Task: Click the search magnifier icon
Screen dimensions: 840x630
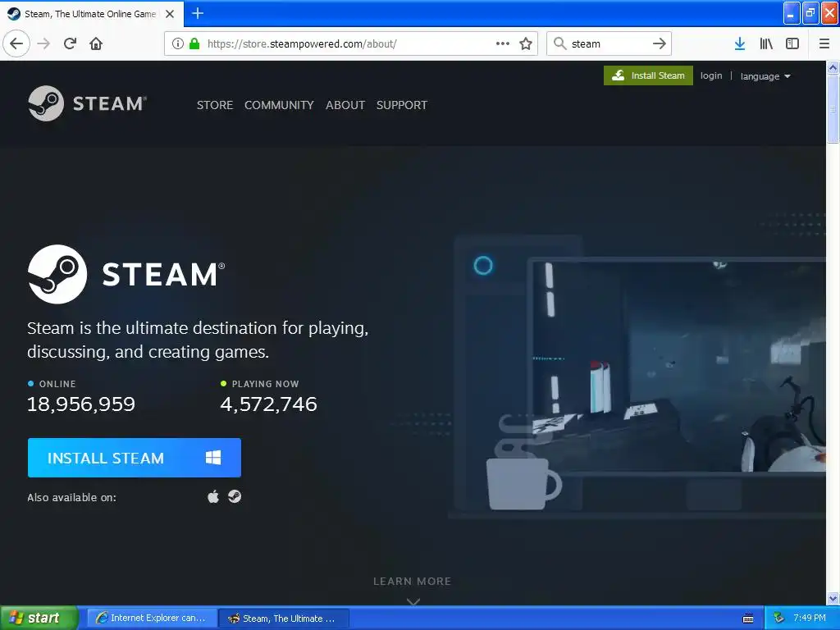Action: tap(559, 43)
